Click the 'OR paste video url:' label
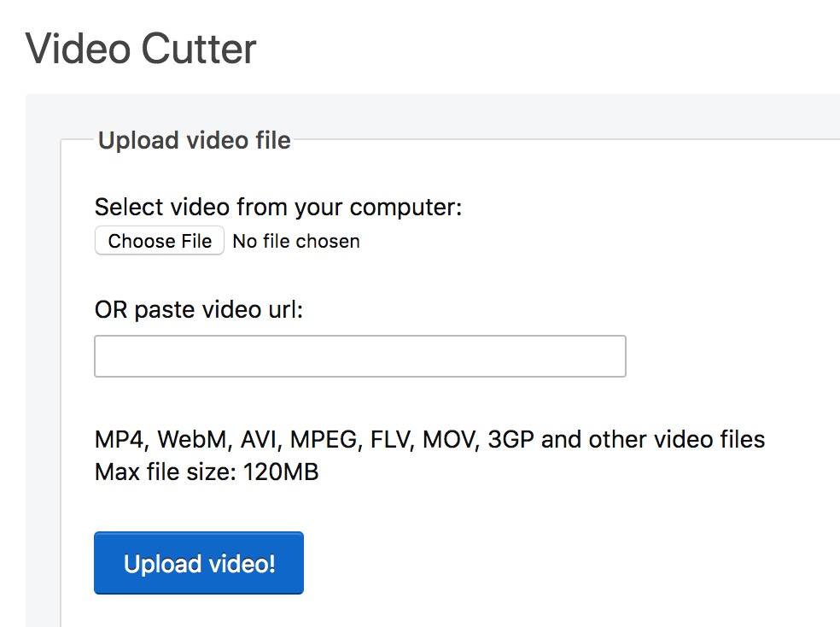840x627 pixels. [199, 310]
